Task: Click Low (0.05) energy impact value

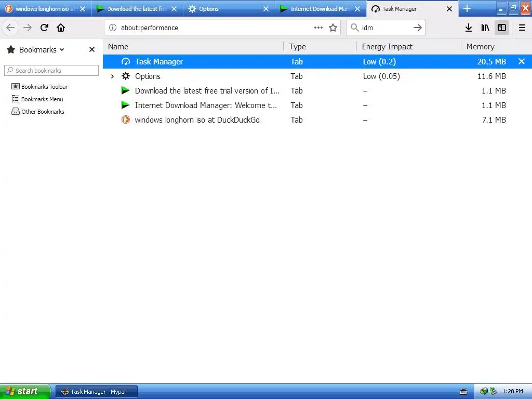Action: tap(381, 76)
